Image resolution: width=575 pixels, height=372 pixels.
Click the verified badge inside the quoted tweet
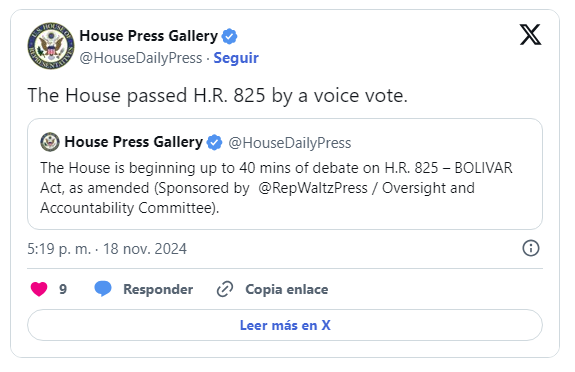215,142
